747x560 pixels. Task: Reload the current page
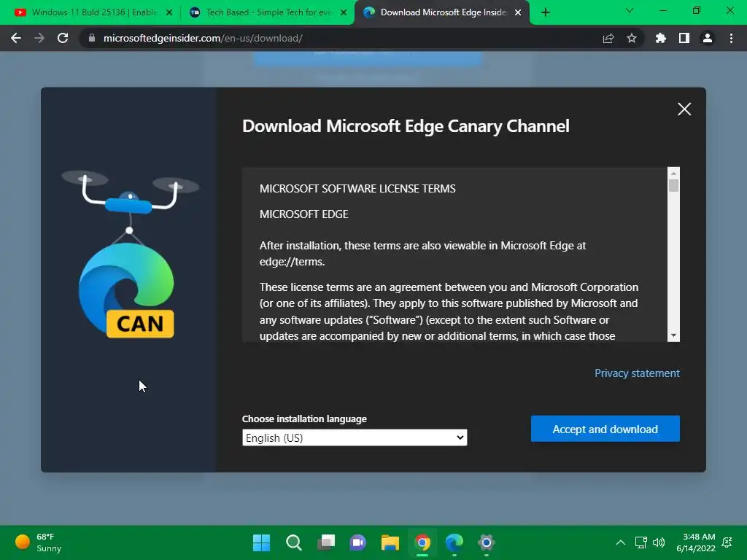point(63,38)
